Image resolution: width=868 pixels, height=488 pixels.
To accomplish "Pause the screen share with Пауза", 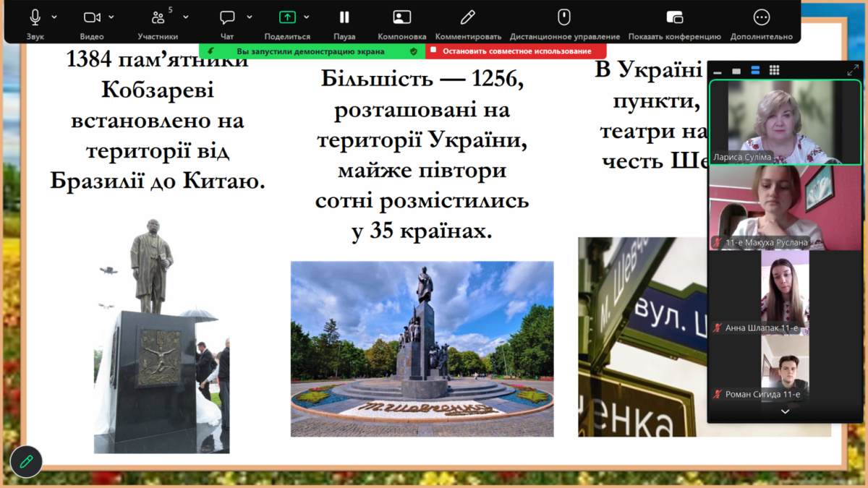I will (344, 18).
